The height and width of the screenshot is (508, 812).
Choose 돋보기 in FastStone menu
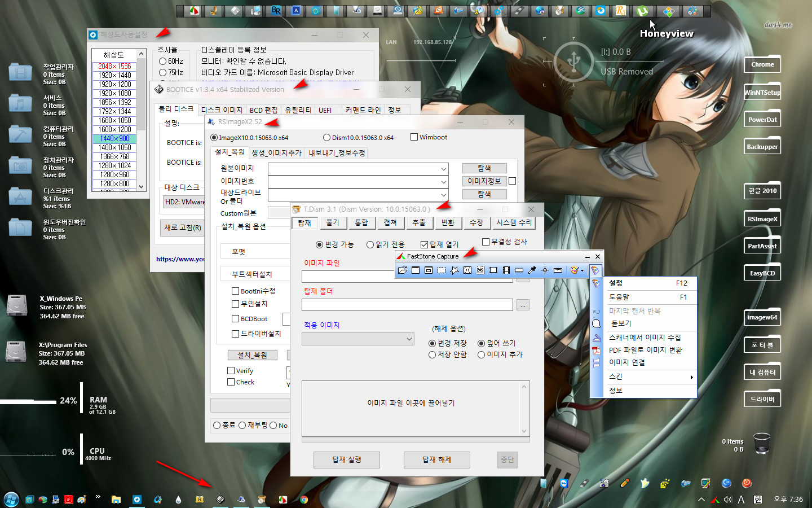click(x=648, y=323)
